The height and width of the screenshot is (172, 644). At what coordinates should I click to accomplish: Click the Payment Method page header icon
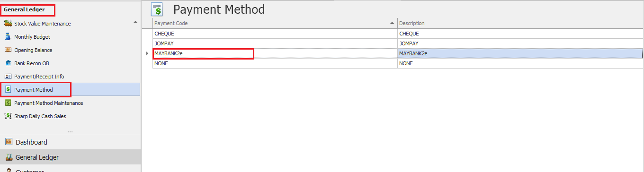tap(157, 9)
